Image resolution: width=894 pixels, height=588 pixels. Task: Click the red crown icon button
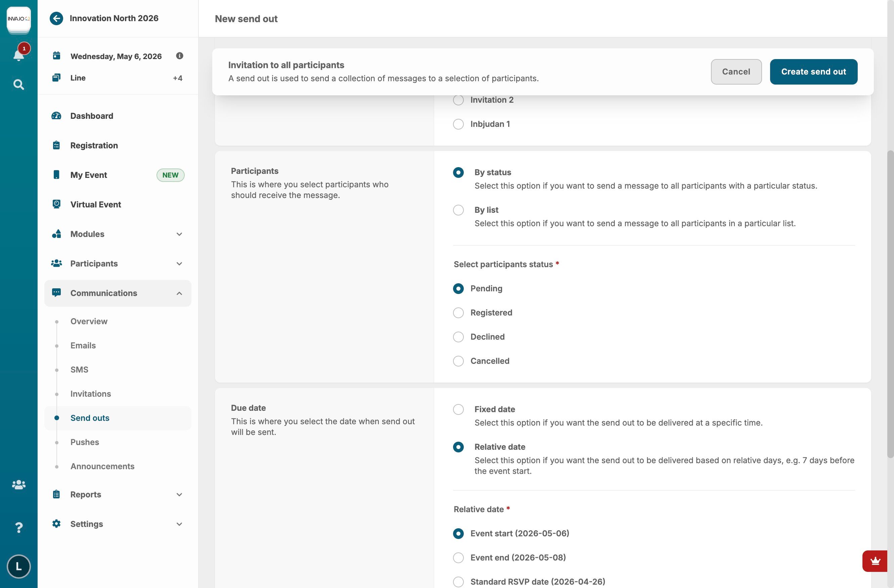coord(875,561)
